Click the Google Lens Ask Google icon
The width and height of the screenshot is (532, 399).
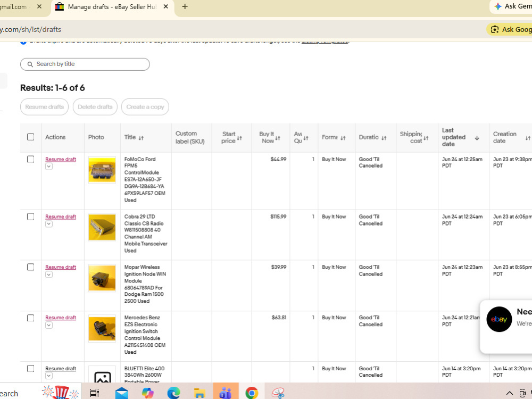click(495, 29)
